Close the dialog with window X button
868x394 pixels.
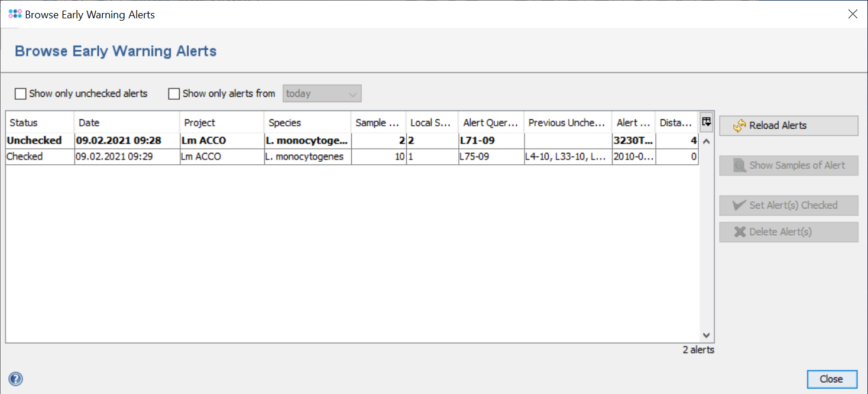coord(853,14)
